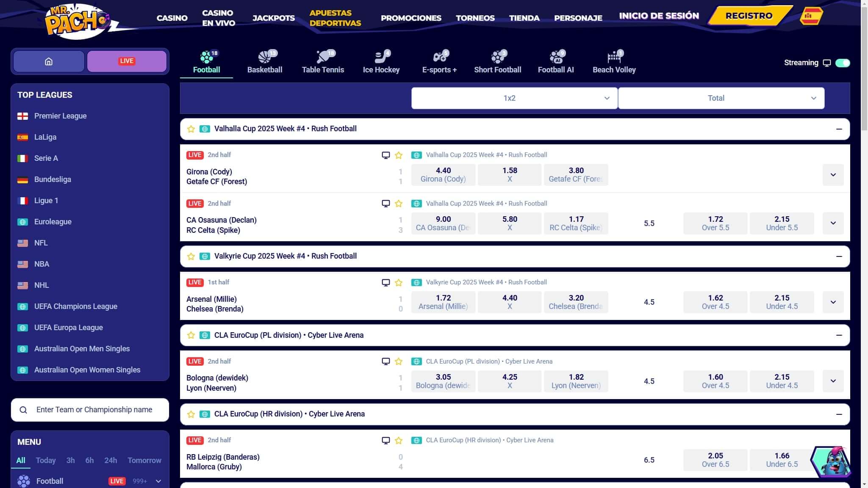The image size is (868, 488).
Task: Open the Total market dropdown
Action: pyautogui.click(x=721, y=98)
